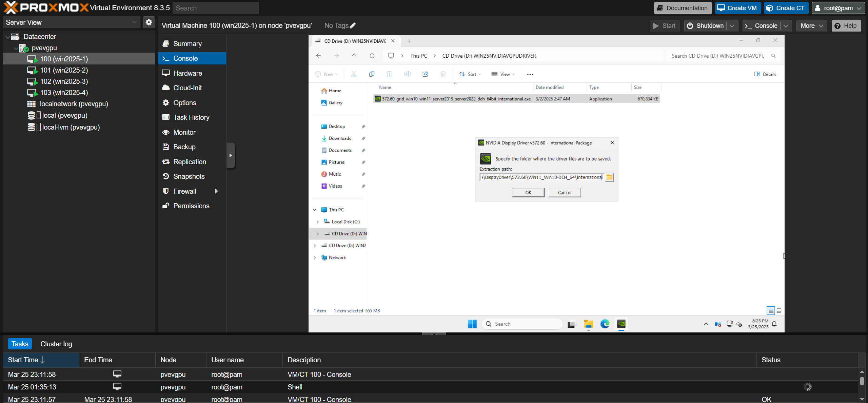Open the Backup panel
The height and width of the screenshot is (403, 868).
[192, 147]
